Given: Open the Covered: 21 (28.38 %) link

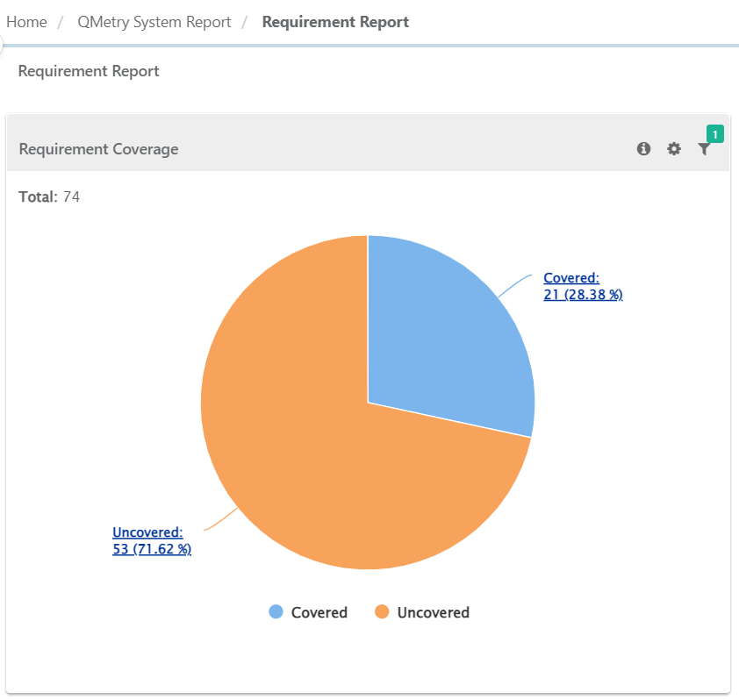Looking at the screenshot, I should [582, 286].
